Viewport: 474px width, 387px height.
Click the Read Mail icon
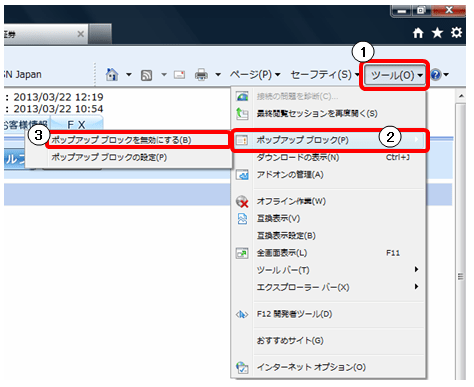coord(179,75)
